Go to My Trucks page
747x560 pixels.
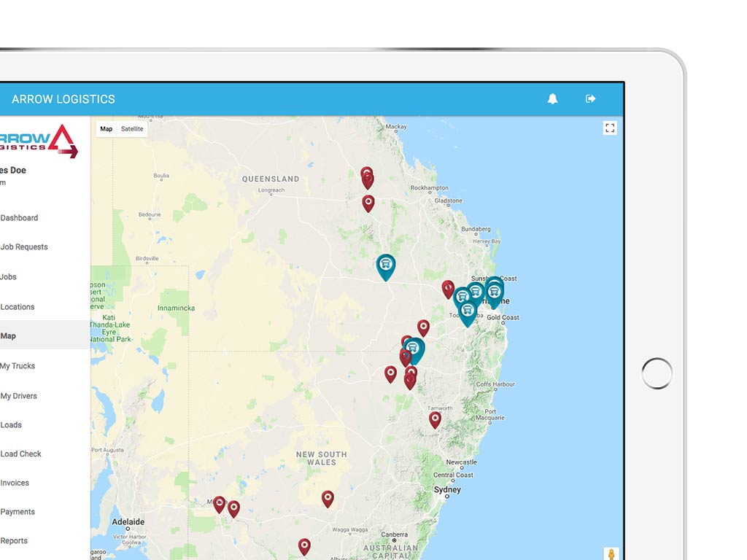[x=18, y=366]
